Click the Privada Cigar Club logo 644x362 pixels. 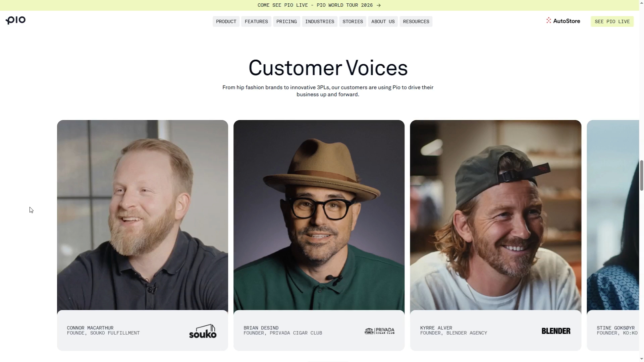(x=379, y=331)
